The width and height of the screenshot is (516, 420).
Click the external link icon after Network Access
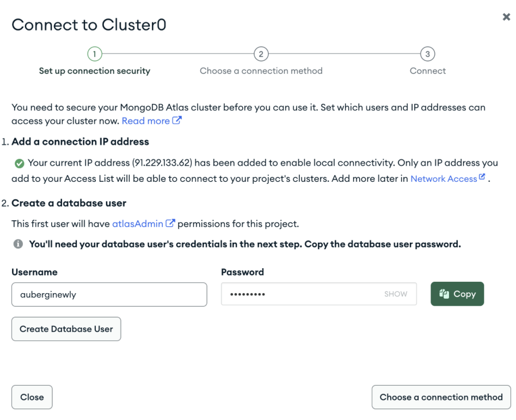pyautogui.click(x=482, y=177)
